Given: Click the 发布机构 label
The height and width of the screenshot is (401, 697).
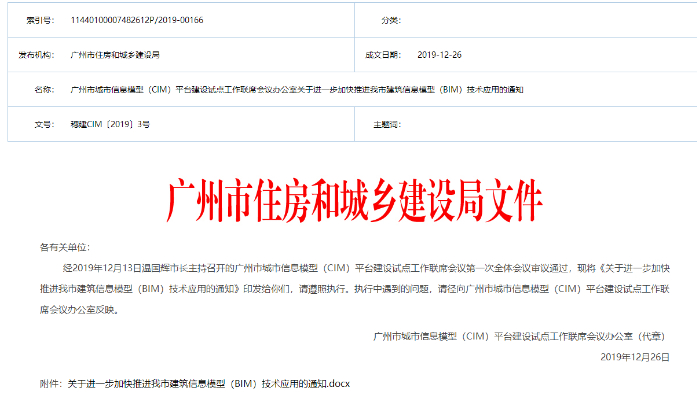Looking at the screenshot, I should point(36,55).
